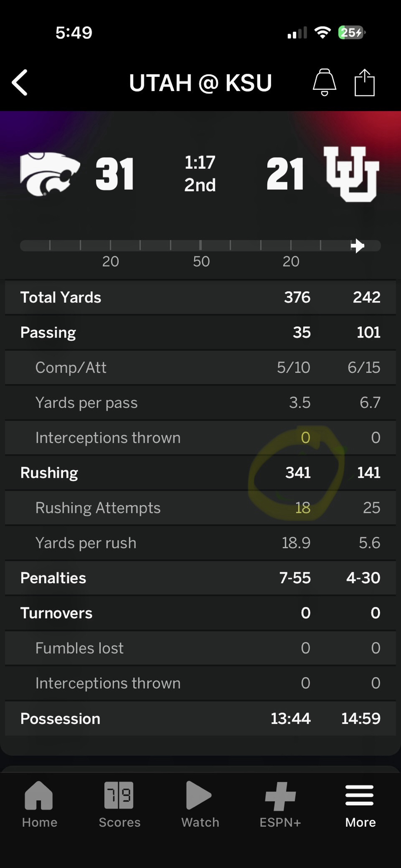The height and width of the screenshot is (868, 401).
Task: Tap the possession arrow on field bar
Action: 357,246
